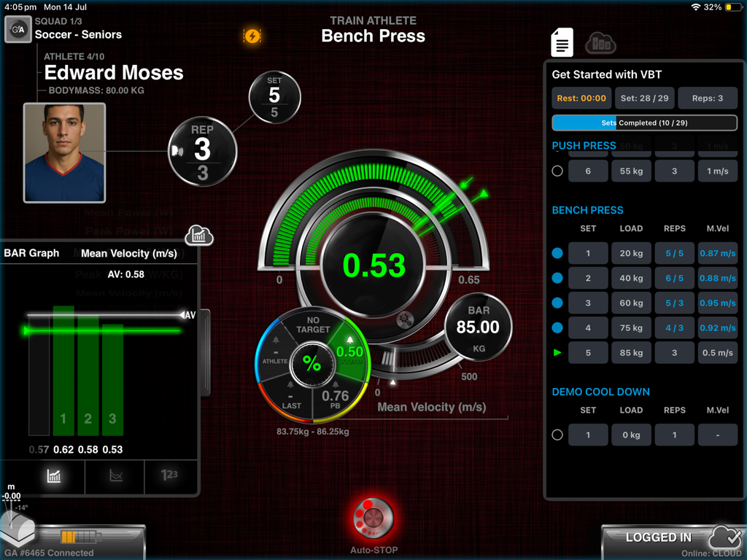Toggle the completed circle for Bench Press set 1
This screenshot has height=560, width=747.
[x=557, y=253]
